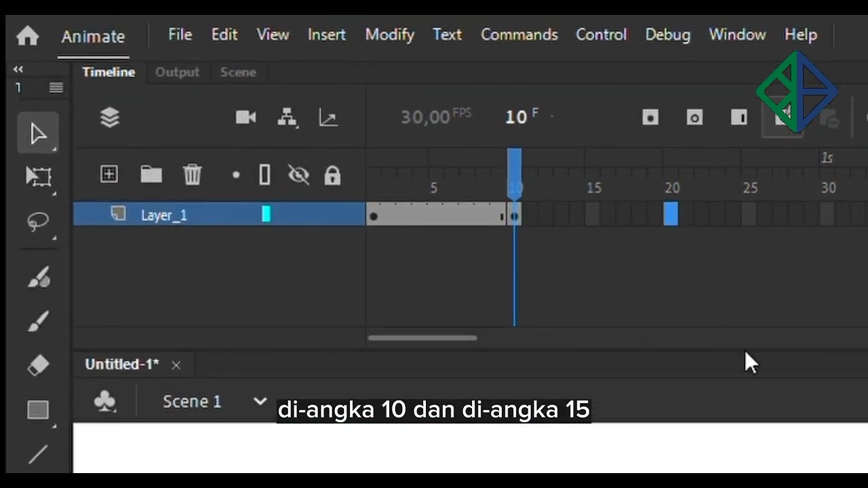Screen dimensions: 868x488
Task: Select the Layer_1 layer name
Action: pyautogui.click(x=164, y=216)
